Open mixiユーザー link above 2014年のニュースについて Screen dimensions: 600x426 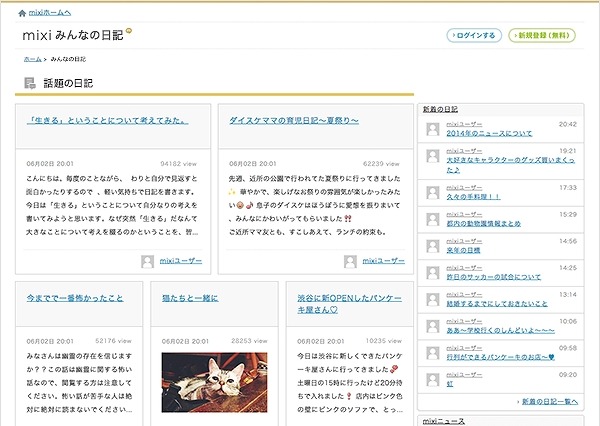[x=464, y=124]
